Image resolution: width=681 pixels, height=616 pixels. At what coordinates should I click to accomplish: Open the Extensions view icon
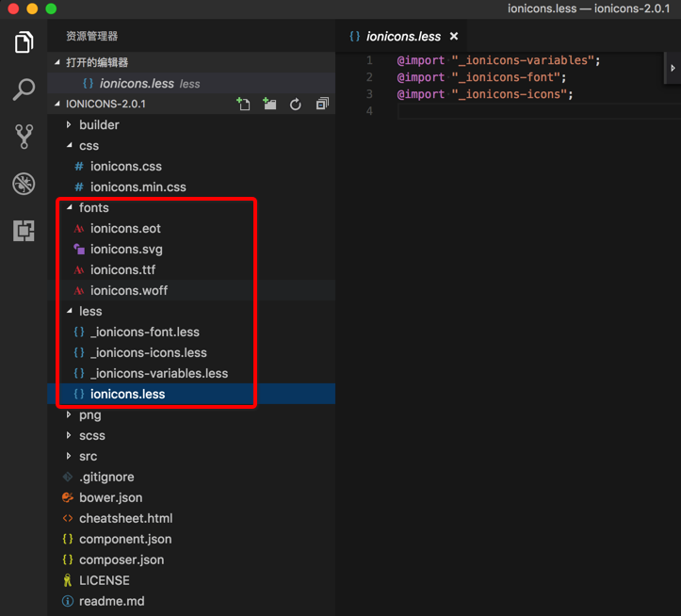point(24,230)
